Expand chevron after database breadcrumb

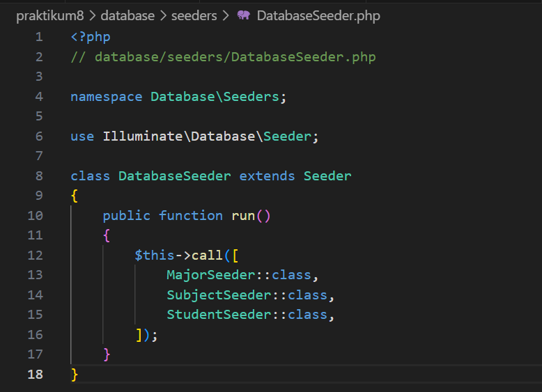pyautogui.click(x=163, y=15)
